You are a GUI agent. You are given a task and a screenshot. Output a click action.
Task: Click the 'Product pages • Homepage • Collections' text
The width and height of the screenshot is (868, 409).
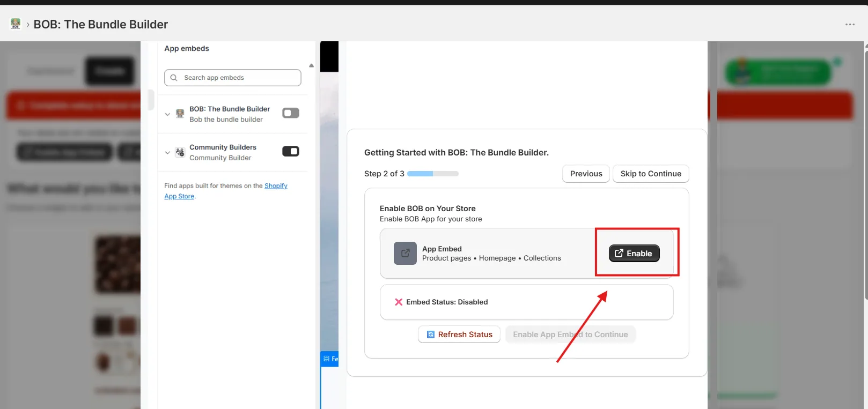pos(491,258)
